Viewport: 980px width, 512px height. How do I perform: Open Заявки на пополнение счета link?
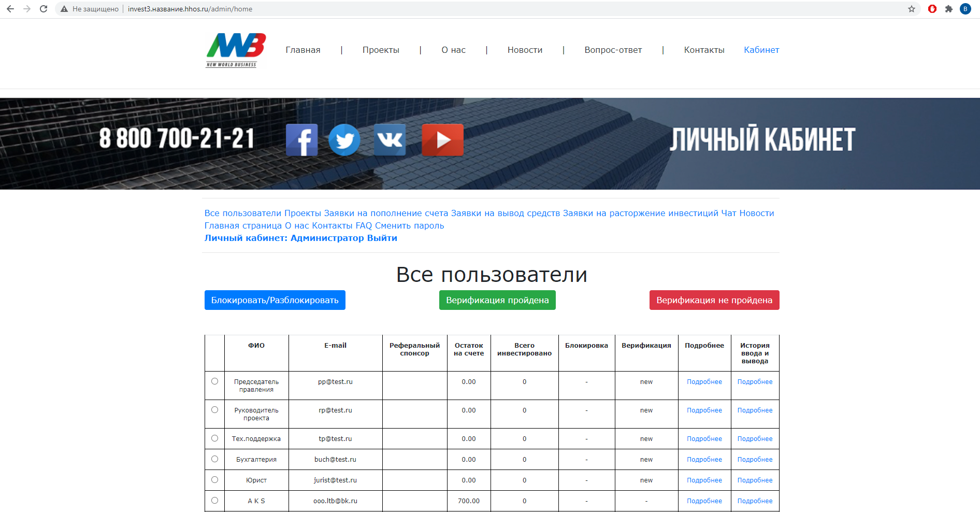386,213
